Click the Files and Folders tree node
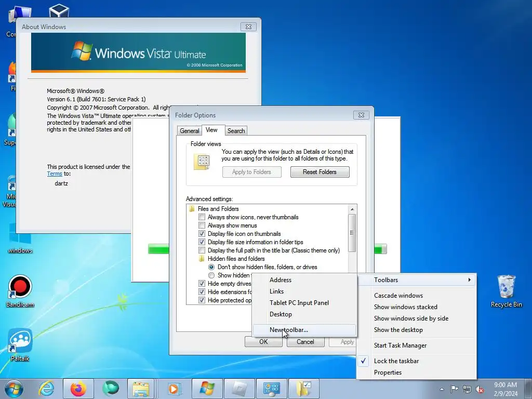Image resolution: width=532 pixels, height=399 pixels. pyautogui.click(x=218, y=209)
